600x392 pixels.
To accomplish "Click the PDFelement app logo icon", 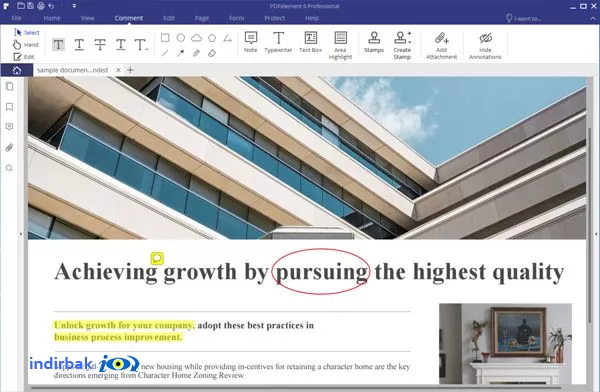I will 6,6.
